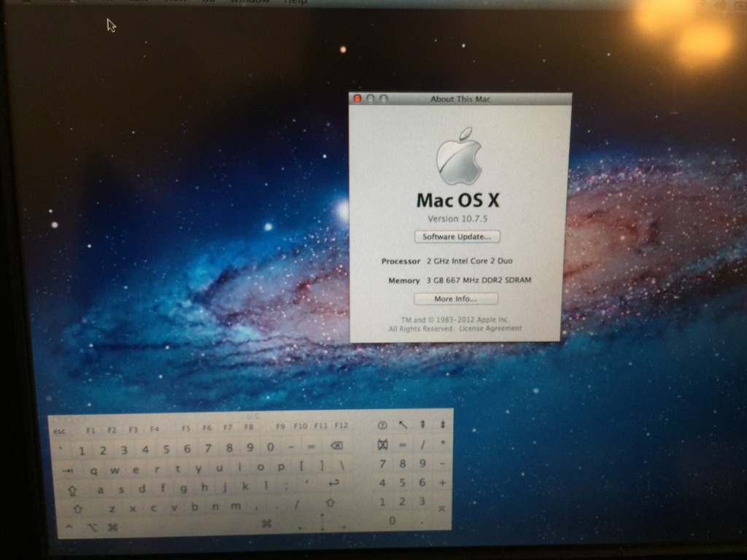
Task: Click the help (?) key above the numpad
Action: pos(382,425)
